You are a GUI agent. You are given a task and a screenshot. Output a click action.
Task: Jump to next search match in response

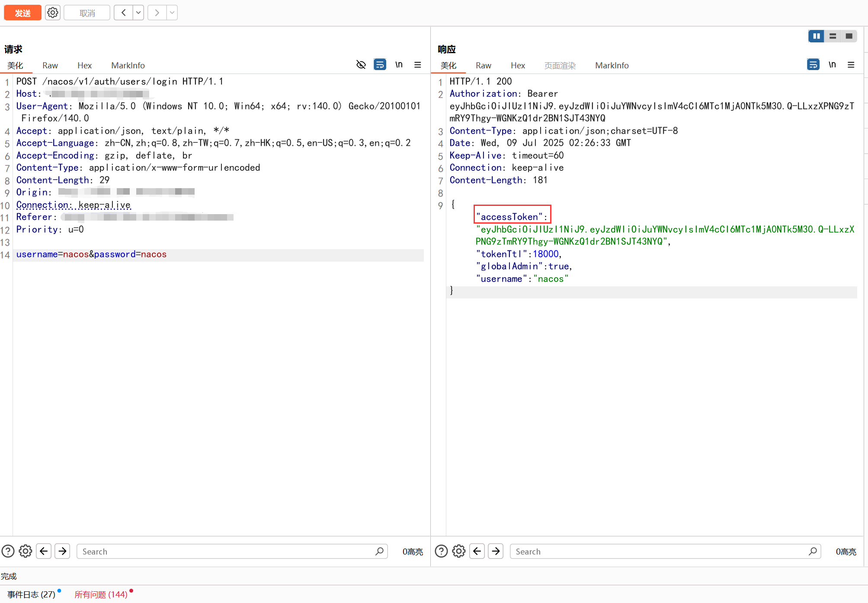(496, 551)
